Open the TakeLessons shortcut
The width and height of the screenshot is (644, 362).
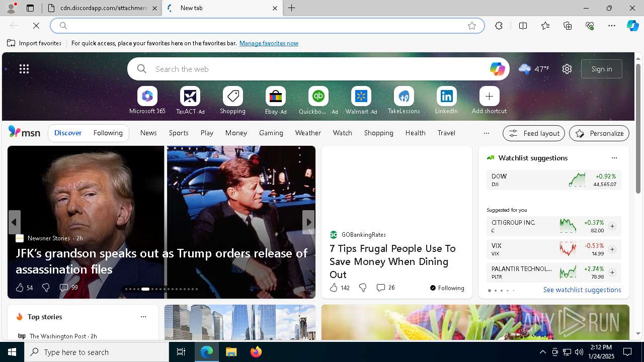pos(404,101)
